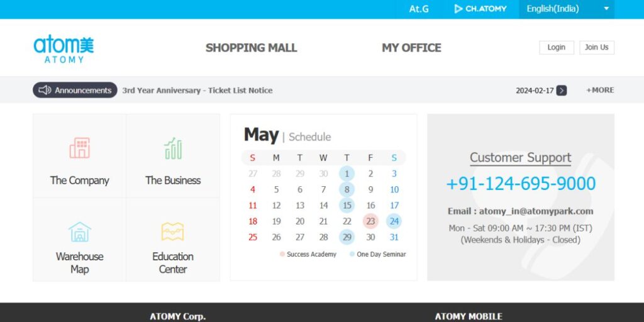Click The Business label
The width and height of the screenshot is (644, 322).
[x=173, y=180]
